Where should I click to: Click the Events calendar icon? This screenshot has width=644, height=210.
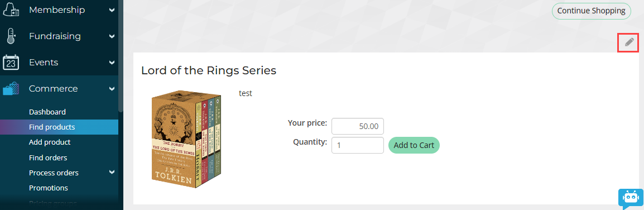11,63
